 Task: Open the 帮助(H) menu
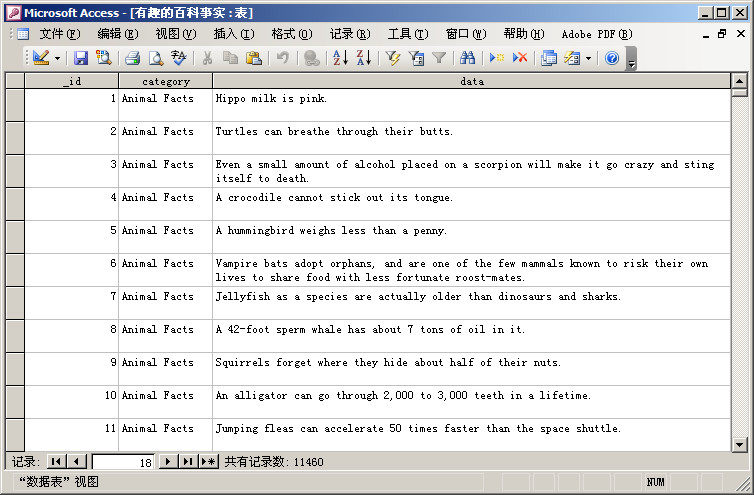(524, 34)
